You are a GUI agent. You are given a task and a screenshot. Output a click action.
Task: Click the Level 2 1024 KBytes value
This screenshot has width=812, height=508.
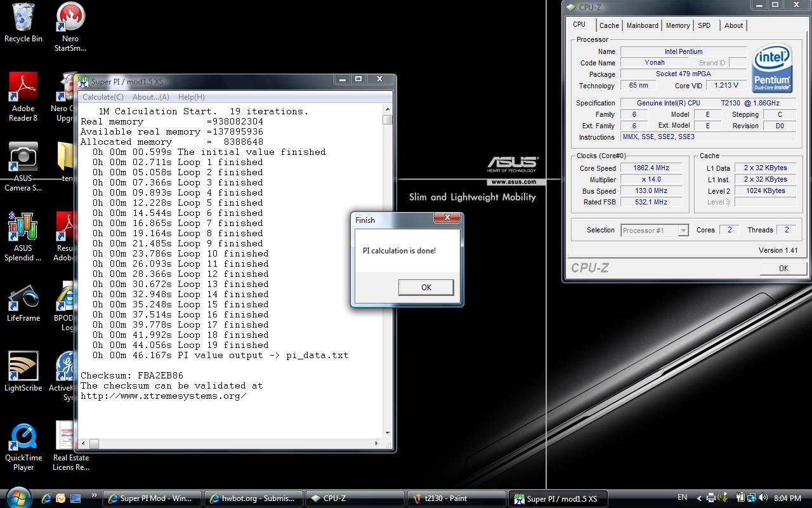click(765, 191)
